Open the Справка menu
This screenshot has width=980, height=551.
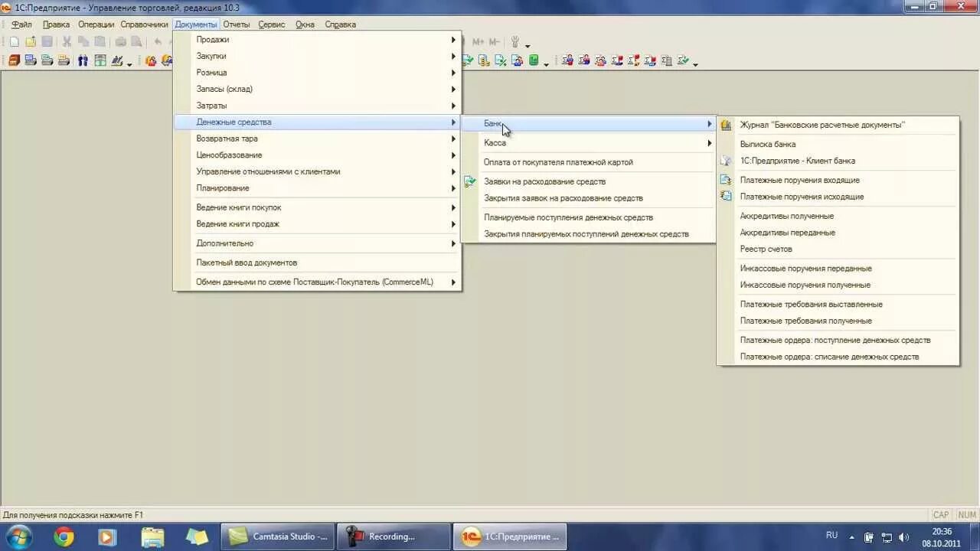click(340, 24)
